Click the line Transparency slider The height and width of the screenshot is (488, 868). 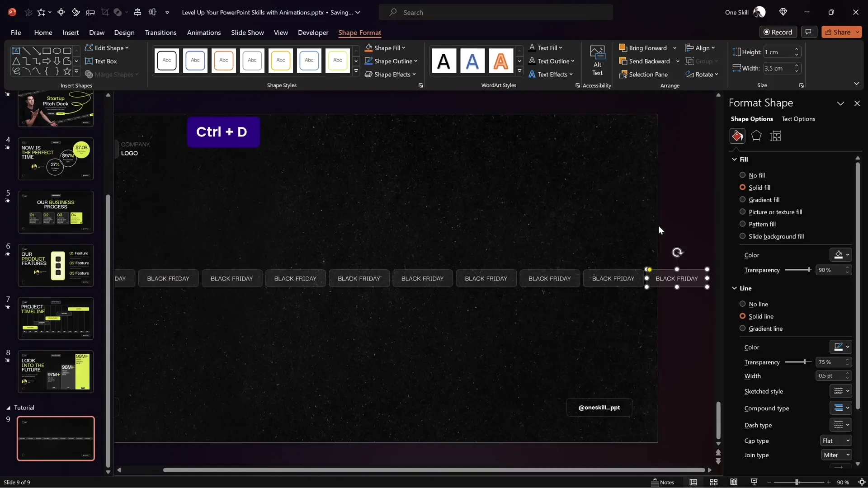point(798,362)
